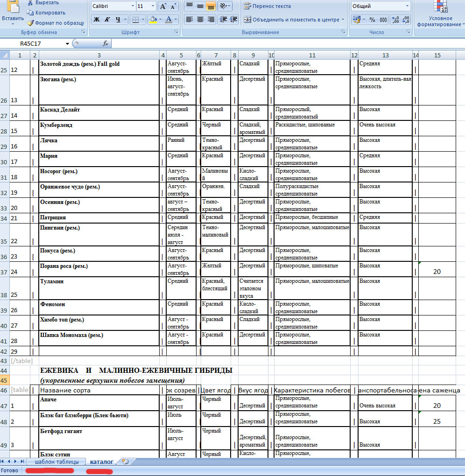Open fill color palette dropdown arrow
Image resolution: width=465 pixels, height=476 pixels.
coord(160,20)
